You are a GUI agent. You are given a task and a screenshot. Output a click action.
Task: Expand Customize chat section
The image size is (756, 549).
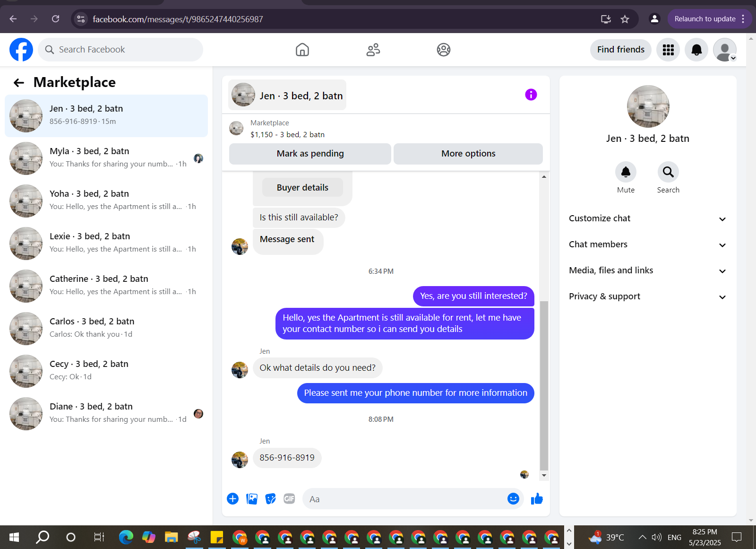point(647,218)
